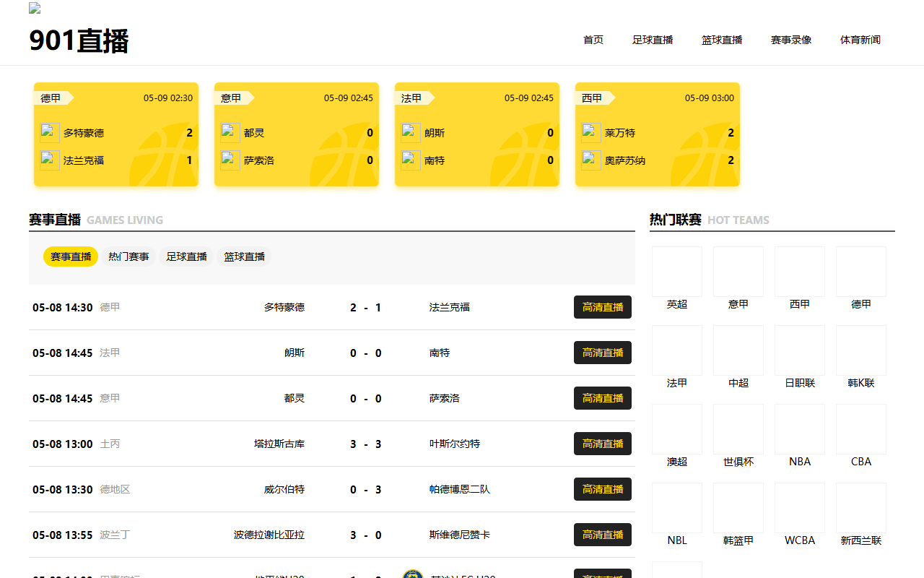
Task: Open the 法甲 league thumbnail in hot leagues
Action: click(677, 350)
